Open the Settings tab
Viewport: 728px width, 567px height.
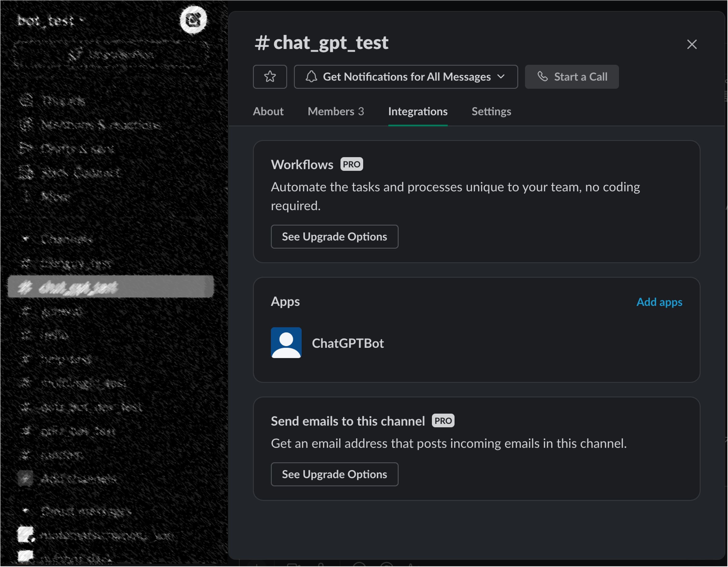tap(491, 111)
